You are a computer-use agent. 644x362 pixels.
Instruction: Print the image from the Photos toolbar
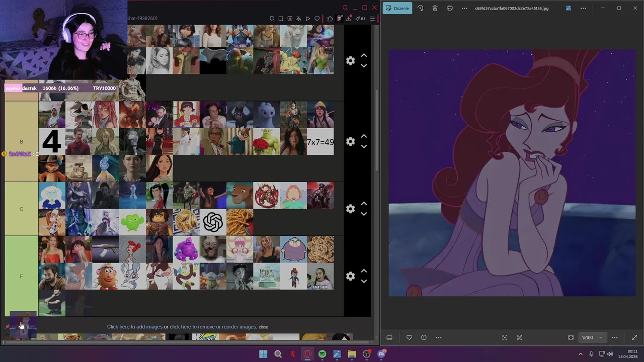[x=450, y=8]
